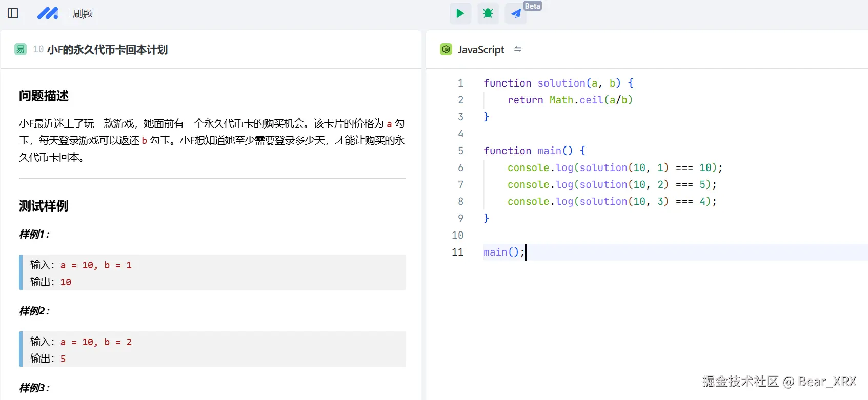The height and width of the screenshot is (400, 868).
Task: Open the 刷题 menu item
Action: click(x=83, y=14)
